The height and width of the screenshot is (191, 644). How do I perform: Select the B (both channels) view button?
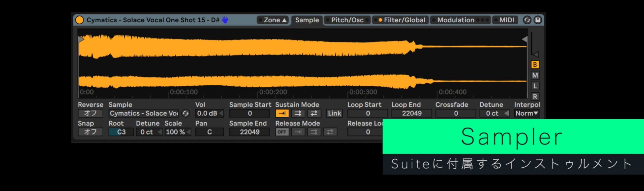[x=535, y=65]
